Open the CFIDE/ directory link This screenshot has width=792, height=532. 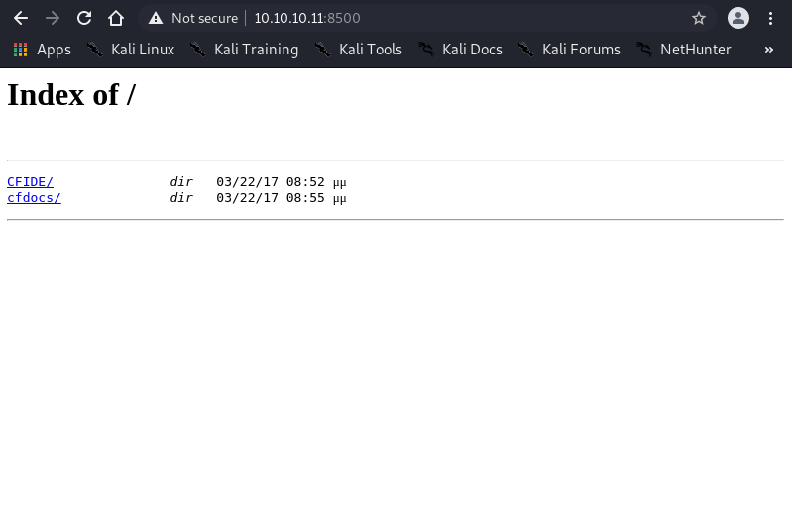[x=30, y=182]
